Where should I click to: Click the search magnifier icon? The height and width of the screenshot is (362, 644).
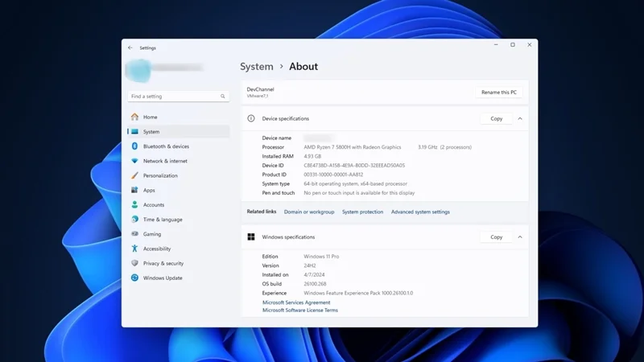coord(223,97)
